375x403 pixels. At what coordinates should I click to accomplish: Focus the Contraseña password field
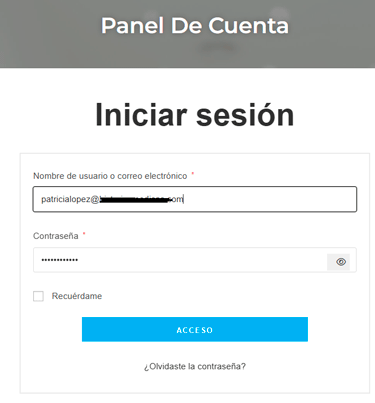pyautogui.click(x=180, y=260)
